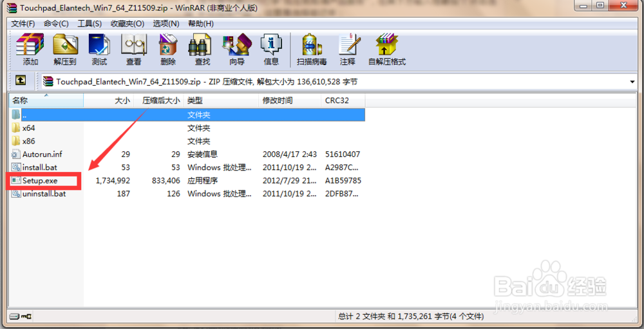Image resolution: width=644 pixels, height=329 pixels.
Task: Open the Help (帮助) menu
Action: (201, 23)
